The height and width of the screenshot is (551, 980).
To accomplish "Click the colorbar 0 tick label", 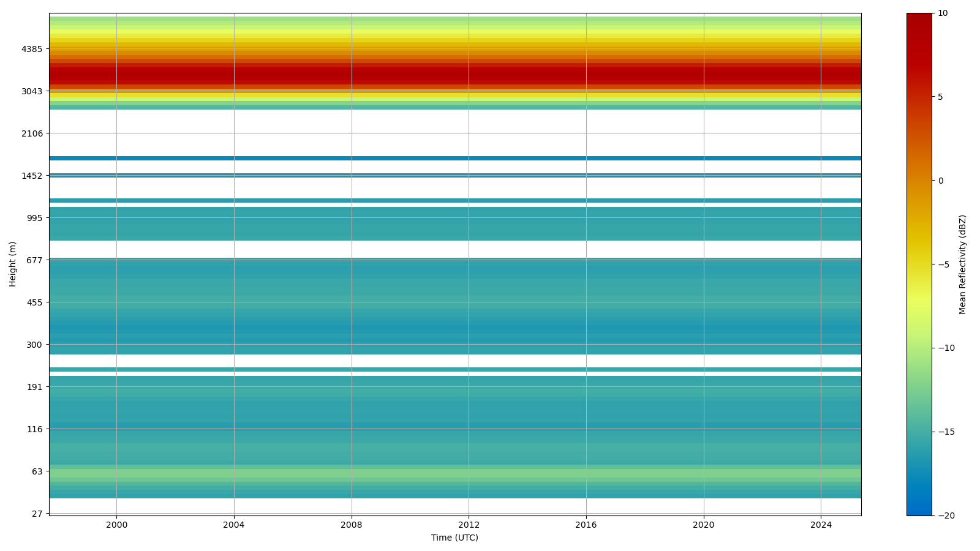I will (940, 181).
